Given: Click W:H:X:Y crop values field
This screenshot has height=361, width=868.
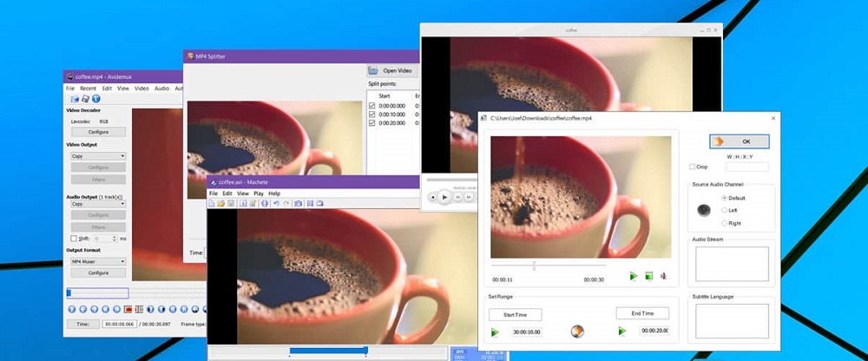Looking at the screenshot, I should (x=746, y=167).
